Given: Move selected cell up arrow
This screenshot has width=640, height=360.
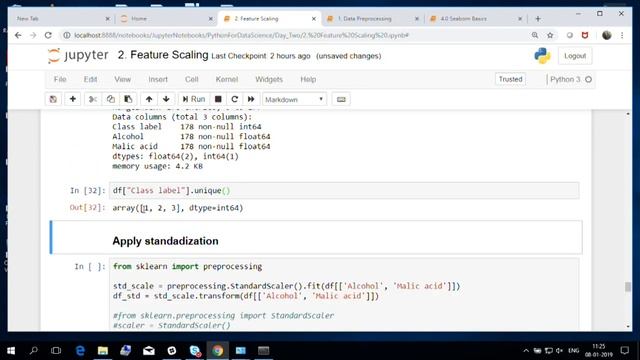Looking at the screenshot, I should (x=149, y=99).
